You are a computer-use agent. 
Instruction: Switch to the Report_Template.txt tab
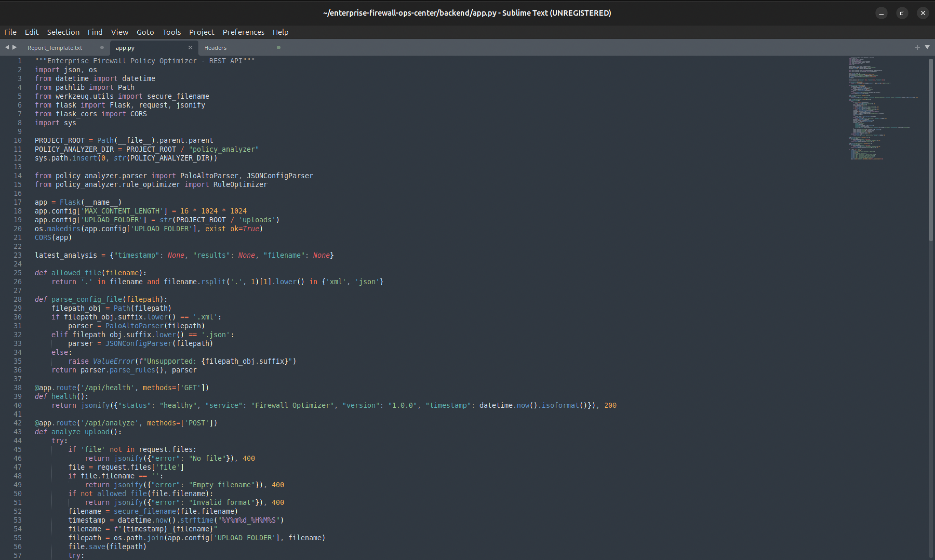pos(55,48)
